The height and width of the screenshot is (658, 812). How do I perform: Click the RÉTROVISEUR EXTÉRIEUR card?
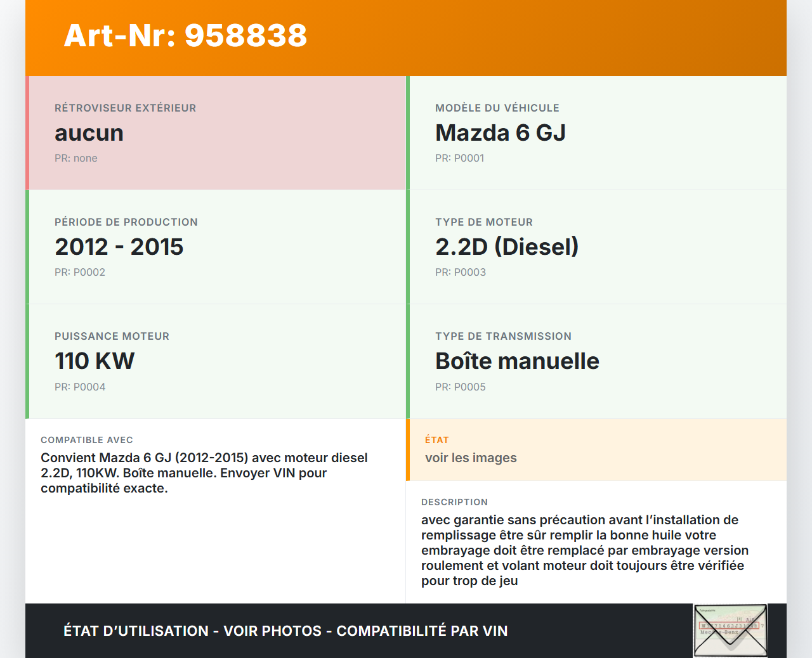(216, 132)
